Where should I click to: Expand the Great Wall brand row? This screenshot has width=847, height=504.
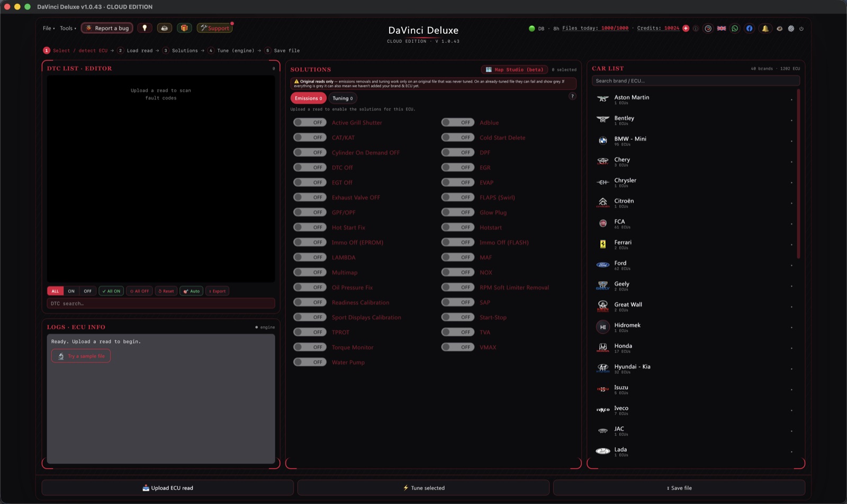click(695, 307)
